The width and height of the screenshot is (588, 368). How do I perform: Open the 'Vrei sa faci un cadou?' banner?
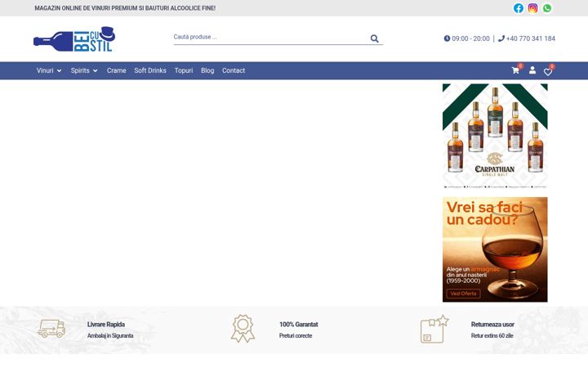click(x=495, y=249)
